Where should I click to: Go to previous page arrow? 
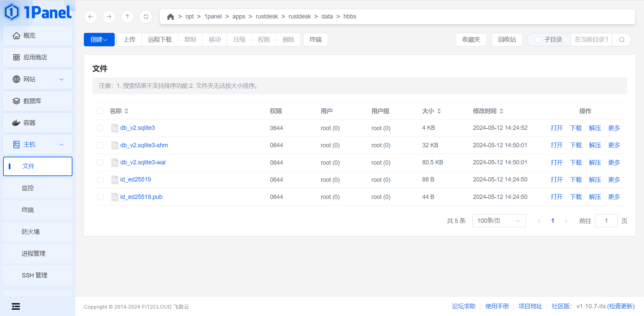[539, 221]
